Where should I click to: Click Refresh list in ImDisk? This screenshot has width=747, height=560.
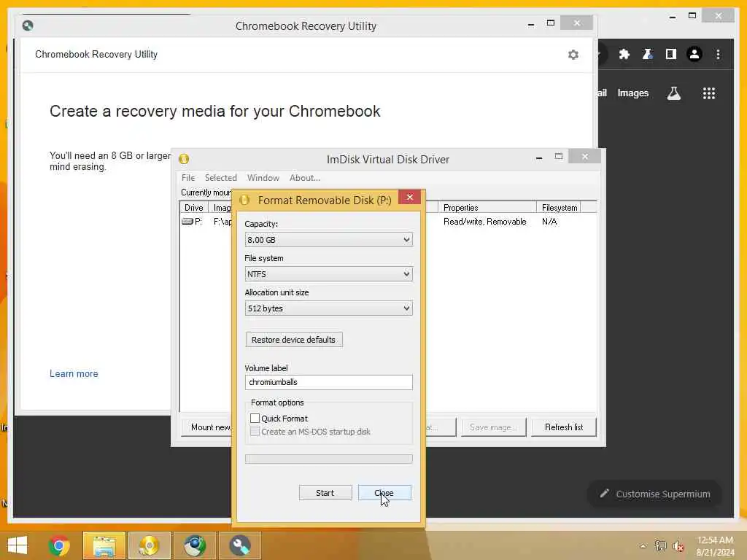coord(564,427)
